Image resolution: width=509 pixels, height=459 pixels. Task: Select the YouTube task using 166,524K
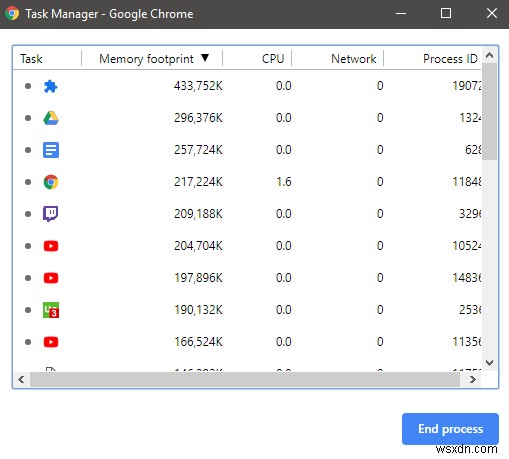click(x=247, y=342)
